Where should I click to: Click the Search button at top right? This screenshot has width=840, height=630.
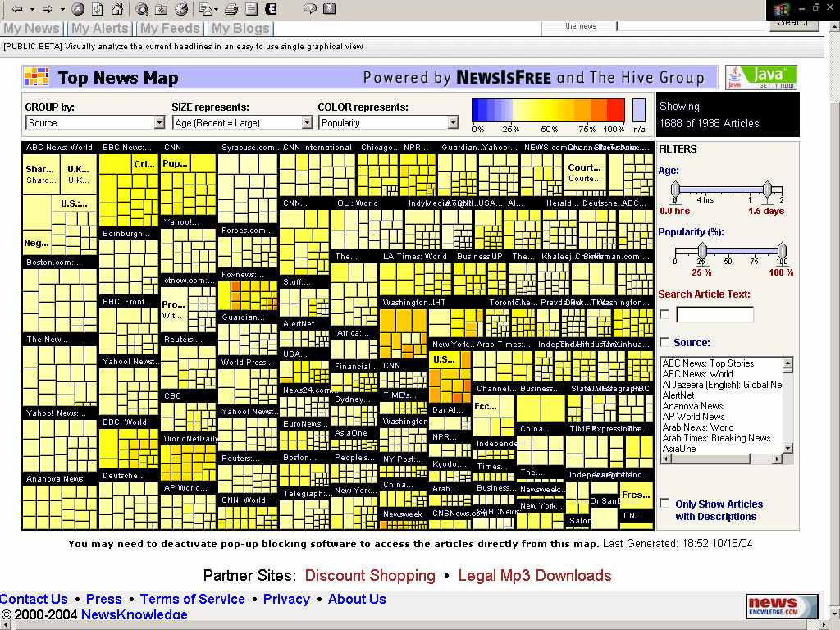click(x=794, y=24)
